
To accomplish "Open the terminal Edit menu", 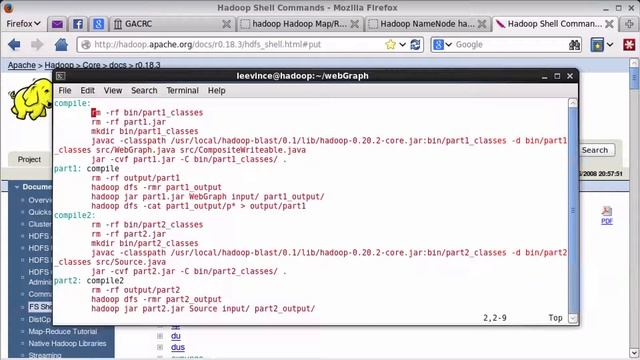I will [87, 91].
